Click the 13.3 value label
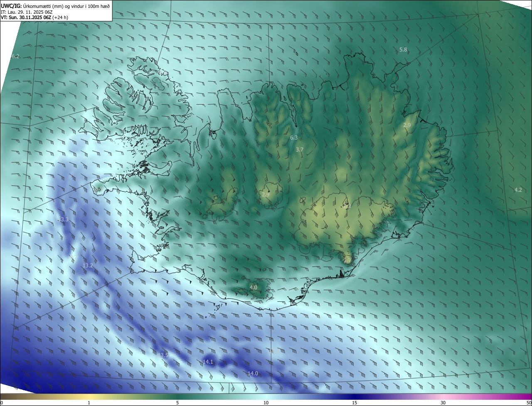This screenshot has width=532, height=406. (x=63, y=219)
